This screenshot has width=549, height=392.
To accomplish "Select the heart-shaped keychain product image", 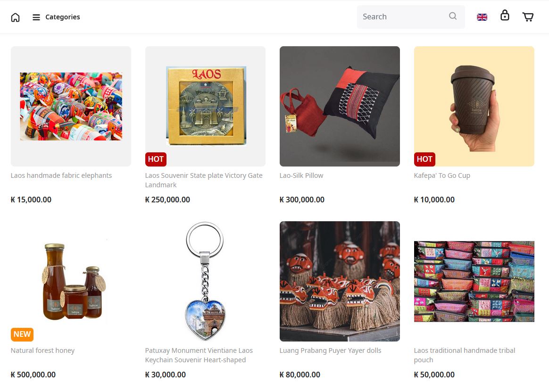I will 205,281.
